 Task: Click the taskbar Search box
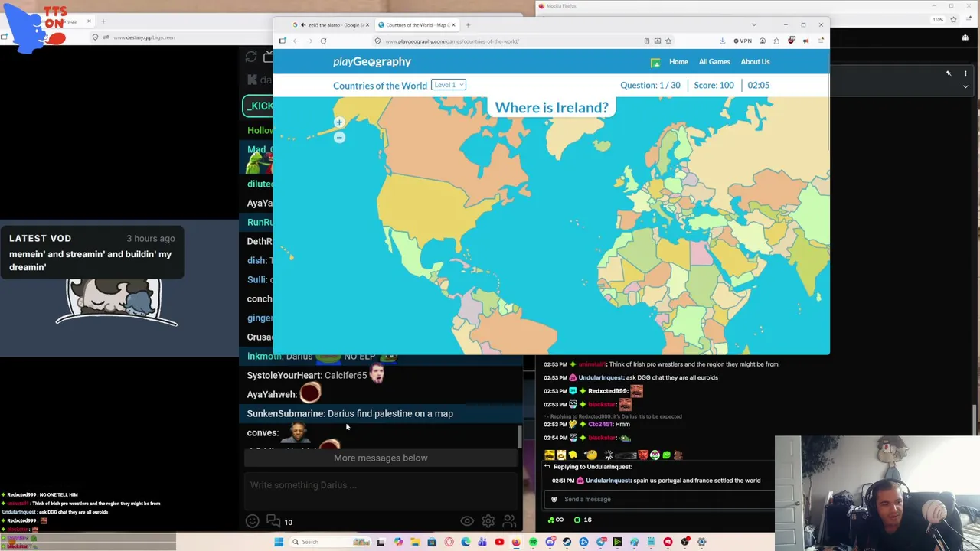click(x=330, y=542)
